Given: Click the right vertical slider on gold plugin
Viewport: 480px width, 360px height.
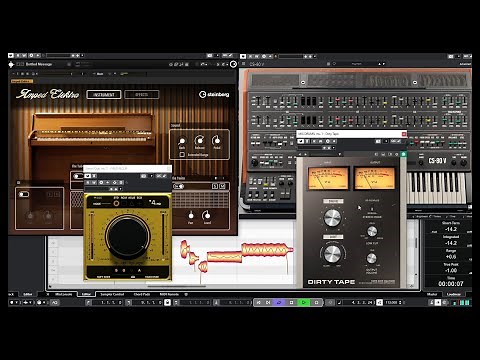Looking at the screenshot, I should coord(163,236).
